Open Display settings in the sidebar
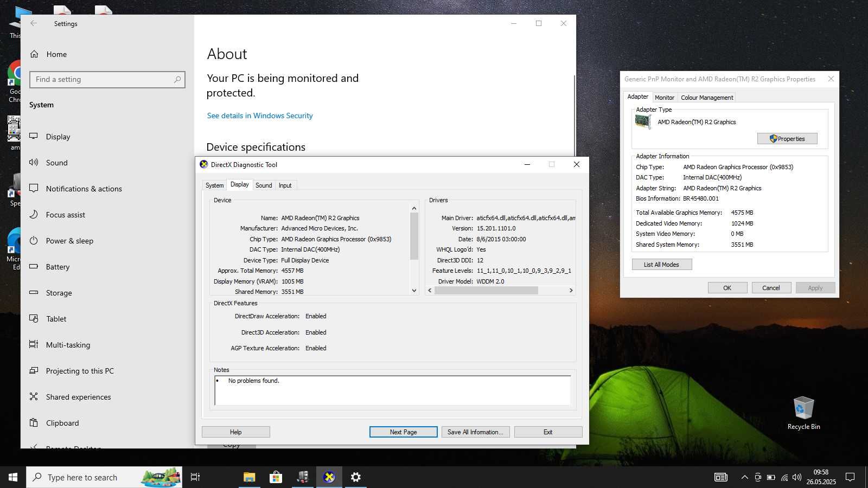 click(x=58, y=137)
